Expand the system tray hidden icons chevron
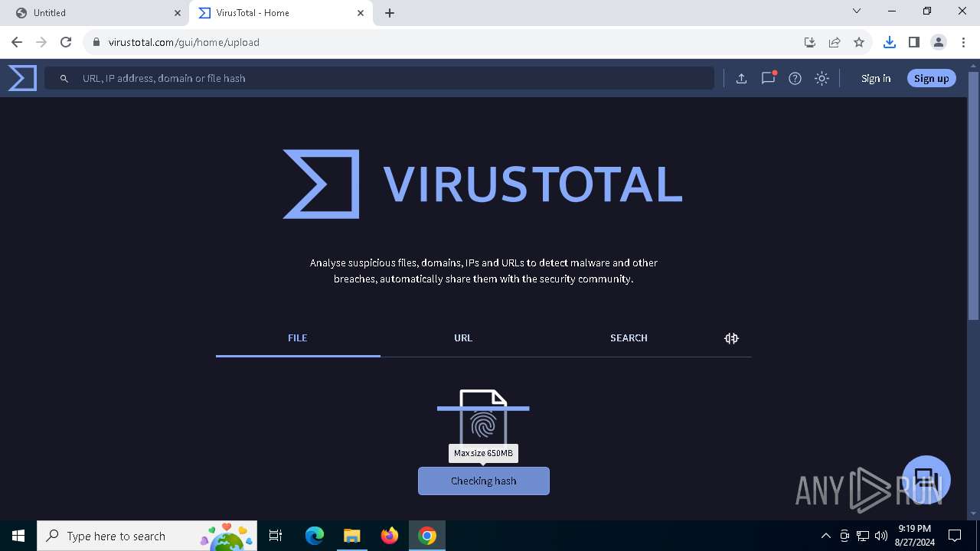Viewport: 980px width, 551px height. pos(825,536)
